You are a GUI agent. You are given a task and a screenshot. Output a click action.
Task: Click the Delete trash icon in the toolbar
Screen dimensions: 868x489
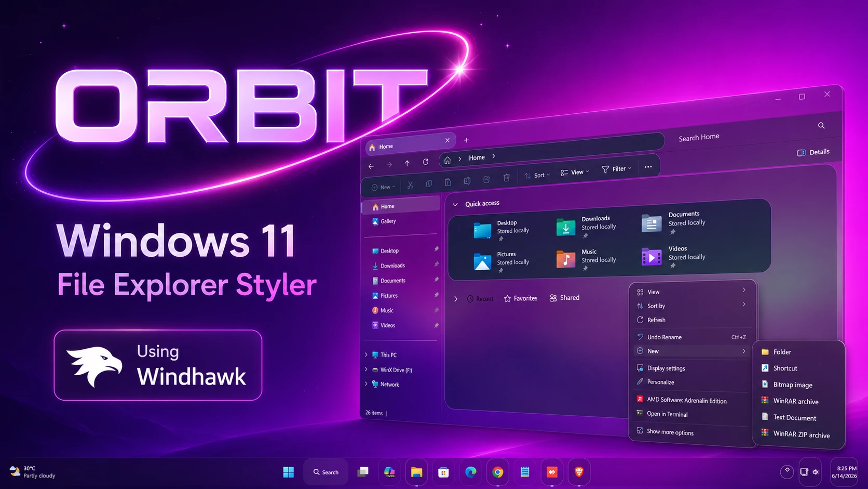506,178
